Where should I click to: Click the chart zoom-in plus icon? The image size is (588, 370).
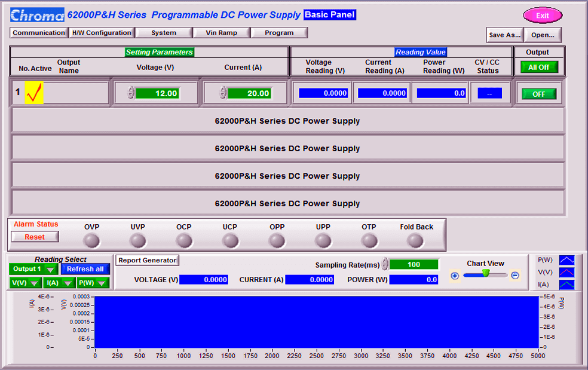[x=455, y=276]
